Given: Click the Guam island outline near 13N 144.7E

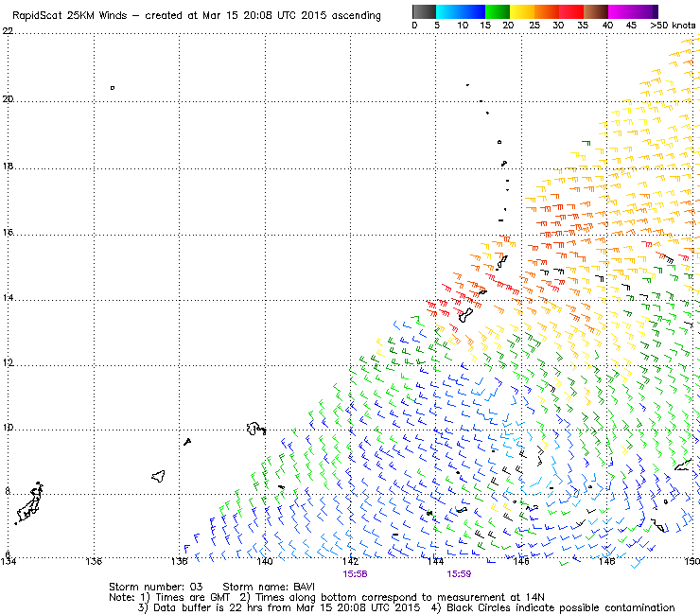Looking at the screenshot, I should [465, 315].
